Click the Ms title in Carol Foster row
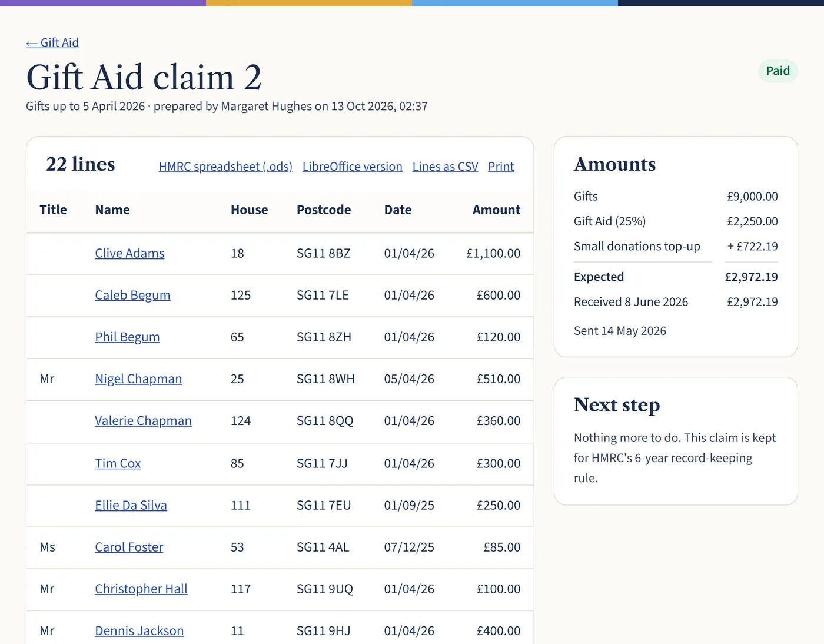The height and width of the screenshot is (644, 824). click(47, 547)
